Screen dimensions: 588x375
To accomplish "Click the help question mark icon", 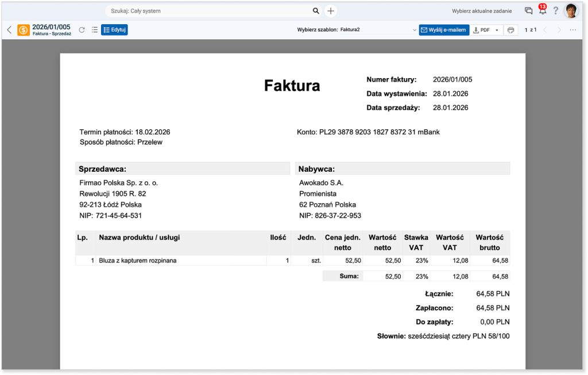I will (556, 11).
